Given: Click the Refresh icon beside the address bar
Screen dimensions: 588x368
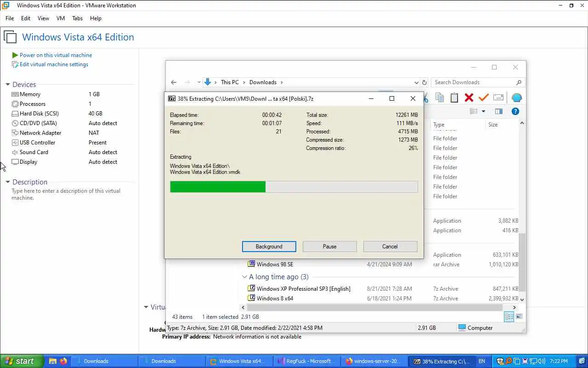Looking at the screenshot, I should click(x=424, y=82).
